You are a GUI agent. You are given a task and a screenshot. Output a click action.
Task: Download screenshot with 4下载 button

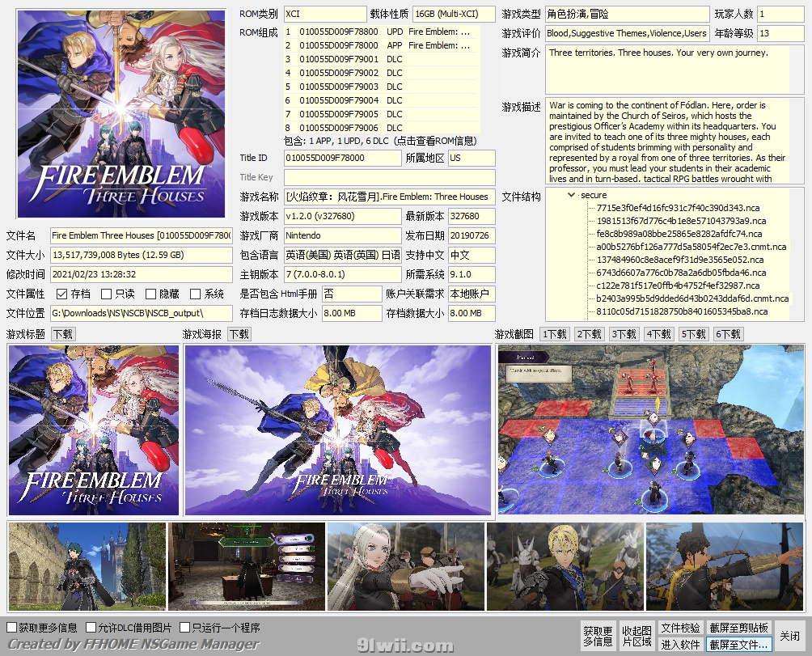(x=658, y=335)
